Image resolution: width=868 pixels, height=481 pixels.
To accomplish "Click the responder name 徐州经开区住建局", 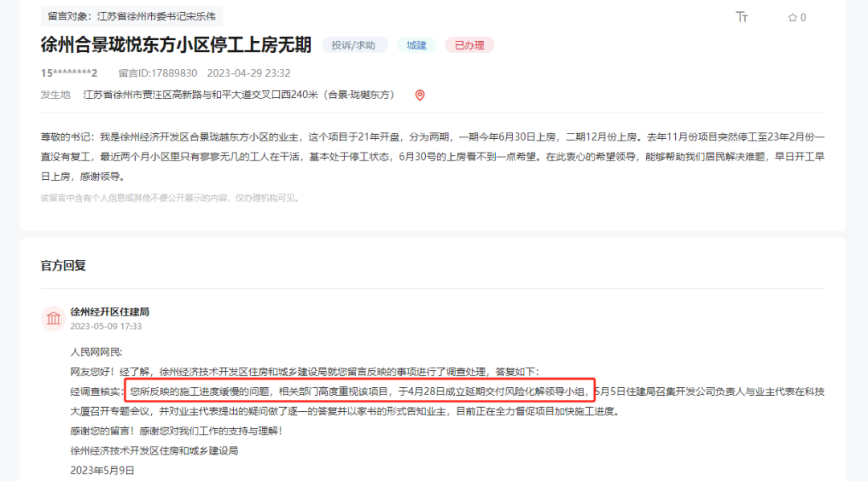I will [x=109, y=312].
